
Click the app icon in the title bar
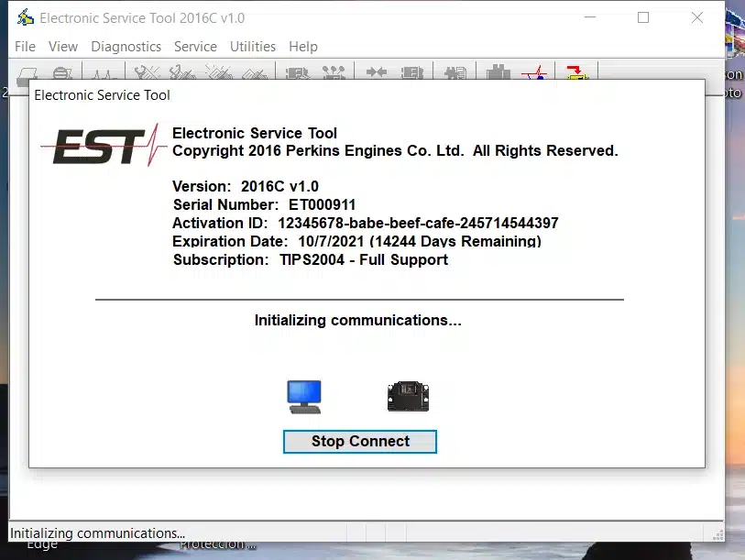[x=26, y=18]
